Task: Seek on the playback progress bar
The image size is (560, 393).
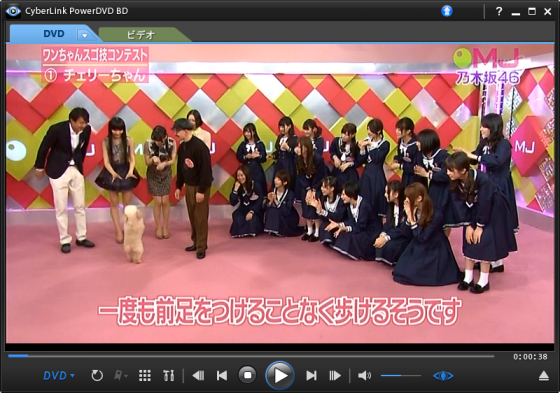Action: click(251, 356)
